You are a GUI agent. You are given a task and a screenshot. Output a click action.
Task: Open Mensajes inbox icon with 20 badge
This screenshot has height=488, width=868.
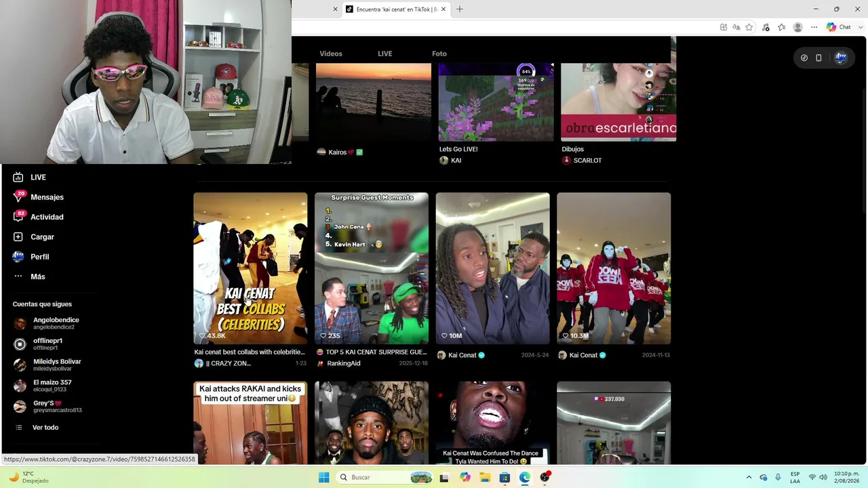pyautogui.click(x=18, y=197)
